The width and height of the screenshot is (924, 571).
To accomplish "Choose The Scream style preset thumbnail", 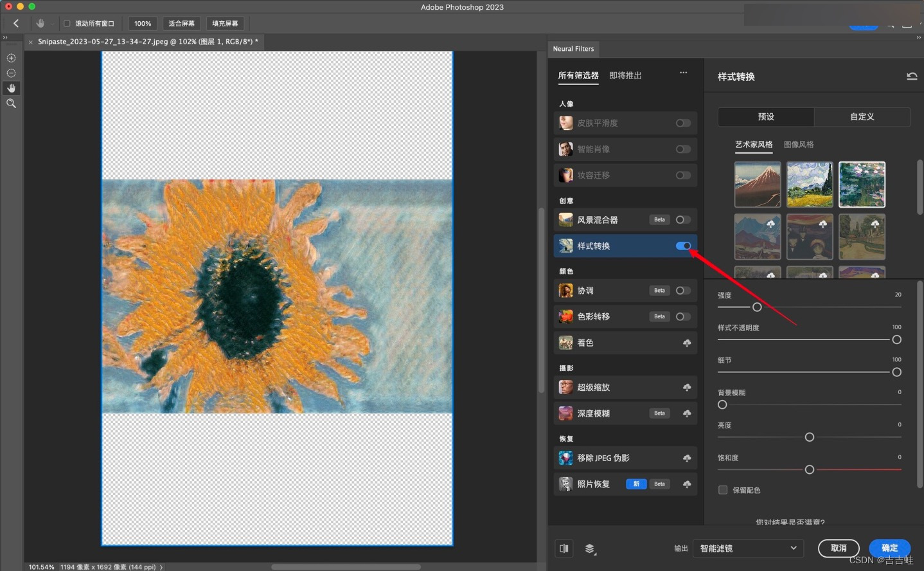I will tap(810, 237).
